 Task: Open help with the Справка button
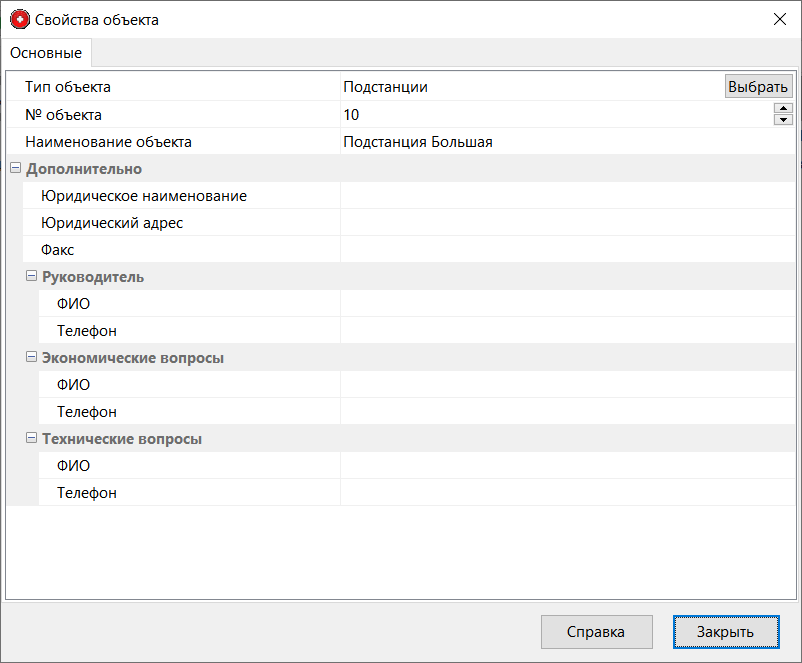coord(596,632)
